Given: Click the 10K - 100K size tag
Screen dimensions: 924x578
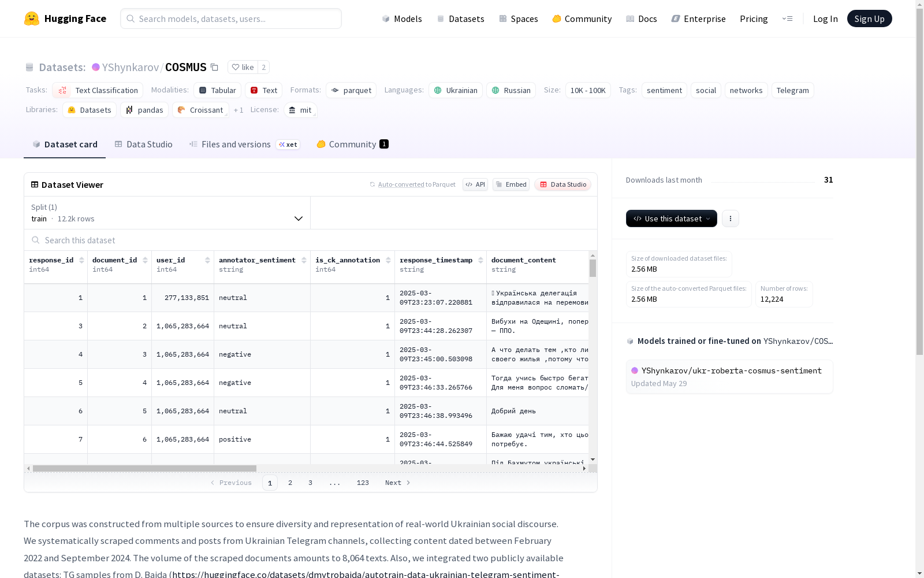Looking at the screenshot, I should tap(588, 90).
